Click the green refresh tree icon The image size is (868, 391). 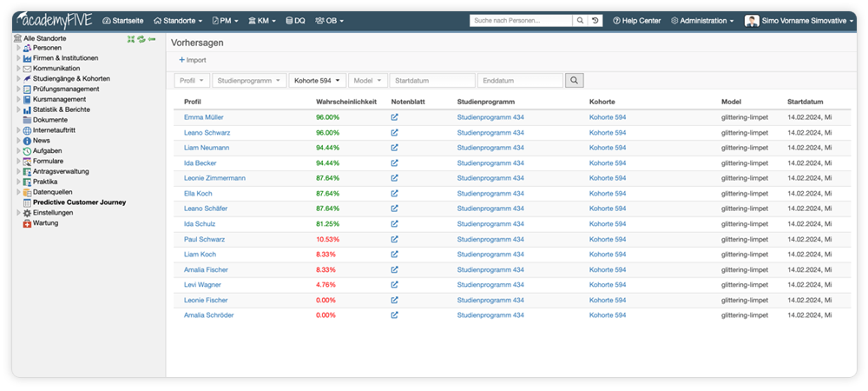141,39
